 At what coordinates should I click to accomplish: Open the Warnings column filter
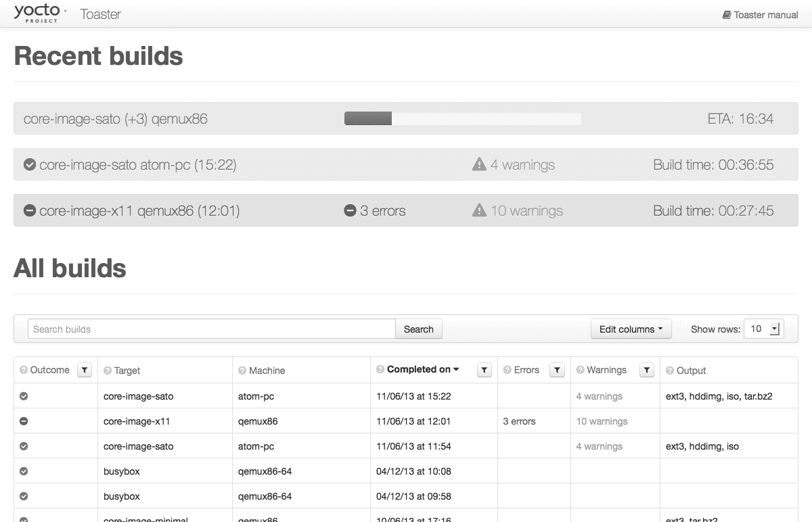click(x=647, y=370)
